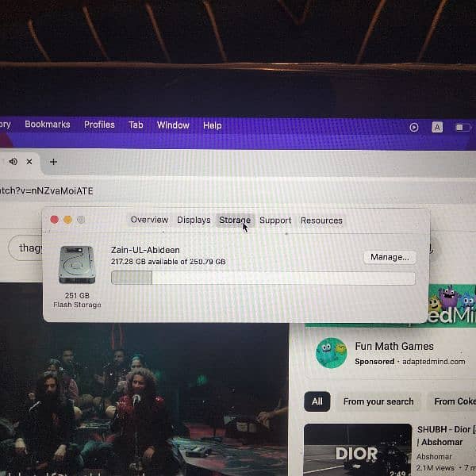Open a new browser tab
The image size is (476, 476).
pyautogui.click(x=53, y=162)
